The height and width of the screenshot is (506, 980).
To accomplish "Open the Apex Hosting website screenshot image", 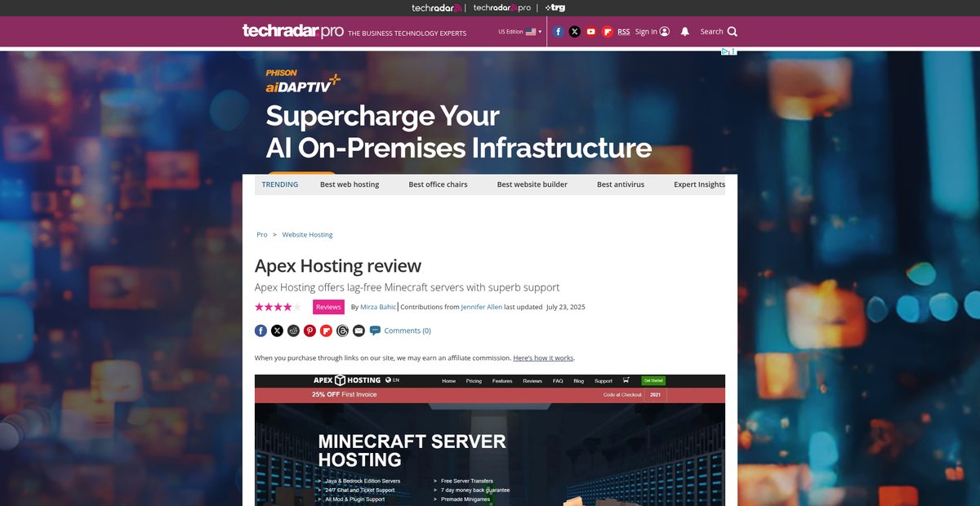I will (490, 440).
